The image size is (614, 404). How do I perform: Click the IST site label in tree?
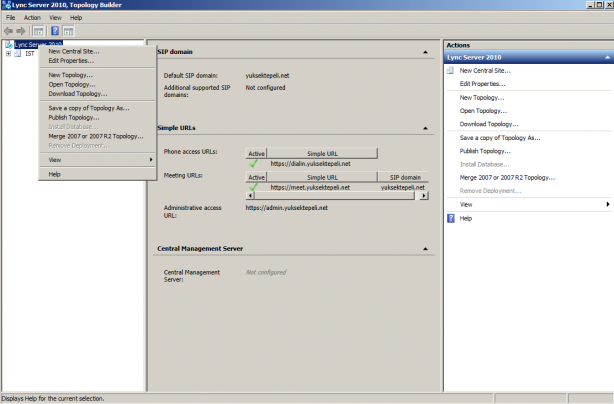[x=30, y=54]
